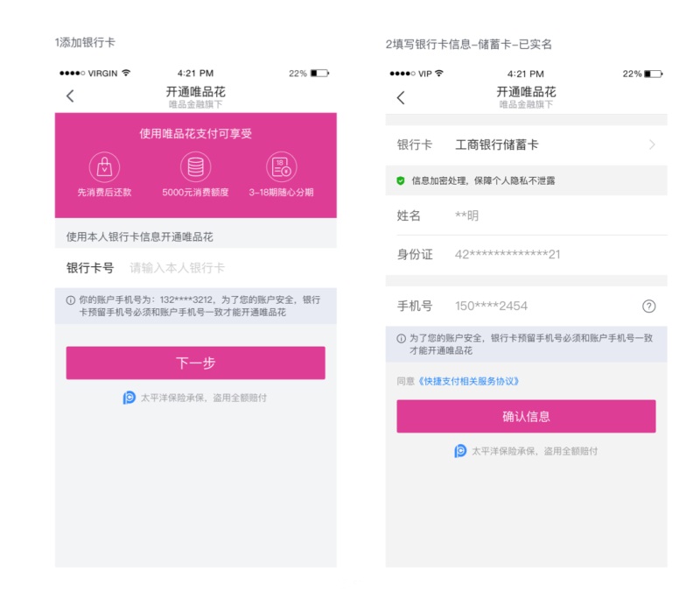Focus the 姓名 field showing **明
This screenshot has width=700, height=592.
[466, 215]
